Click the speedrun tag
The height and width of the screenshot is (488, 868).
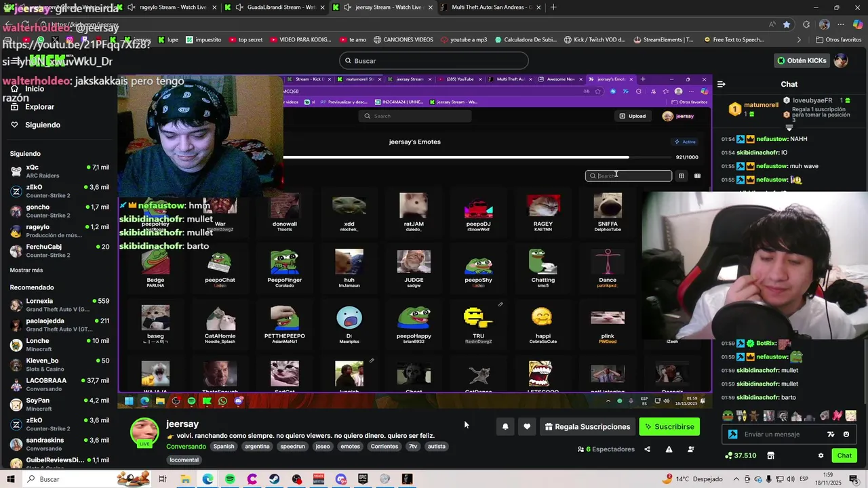[x=293, y=447]
